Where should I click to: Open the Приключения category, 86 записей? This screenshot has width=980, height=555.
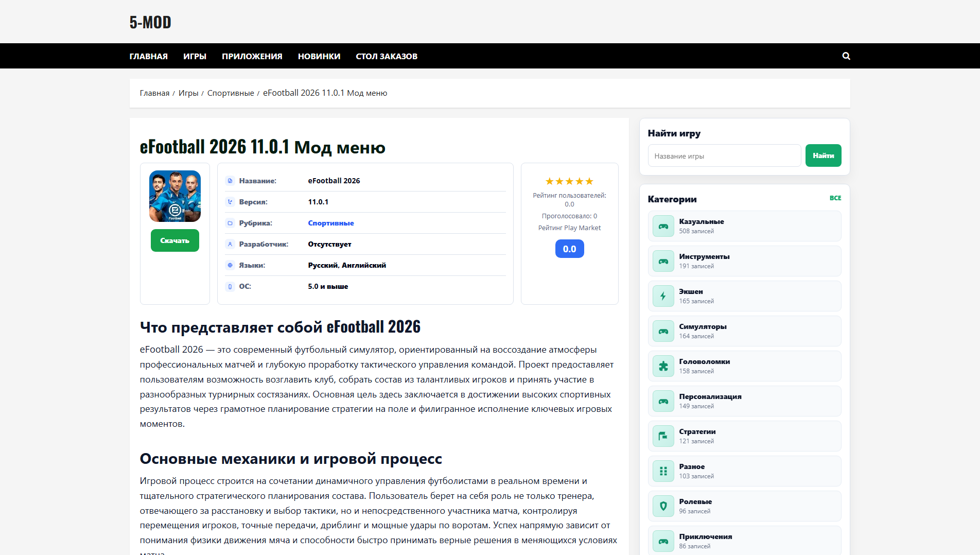click(x=745, y=541)
